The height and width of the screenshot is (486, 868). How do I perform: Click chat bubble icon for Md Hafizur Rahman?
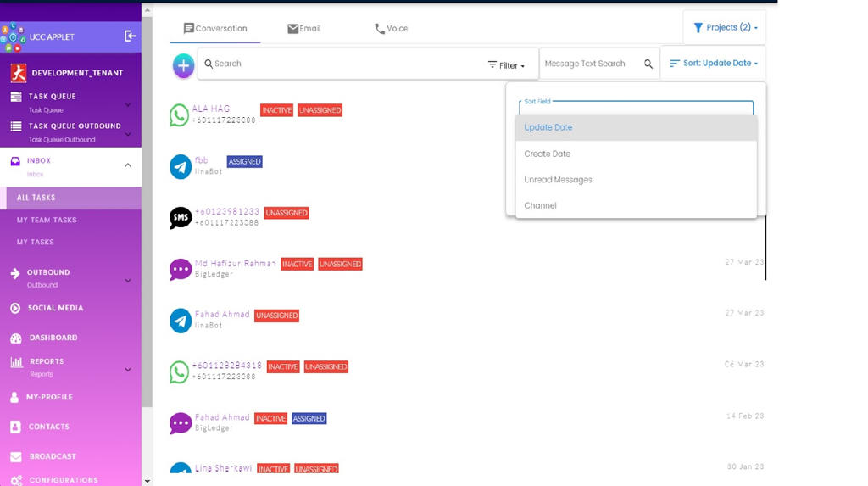coord(181,270)
